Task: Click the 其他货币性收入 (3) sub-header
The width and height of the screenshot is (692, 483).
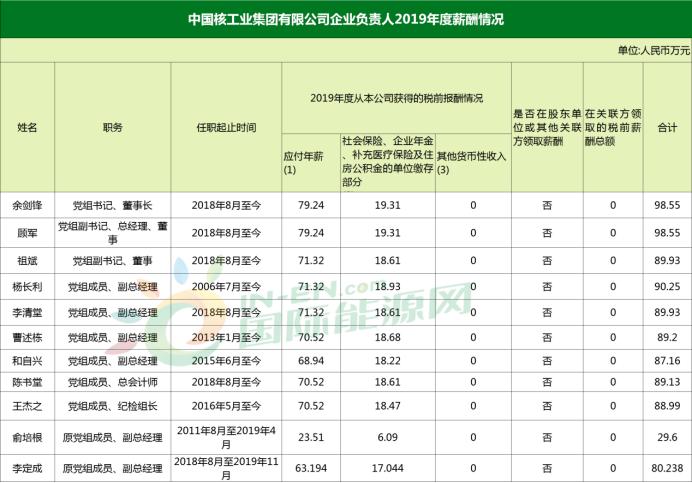Action: [x=473, y=163]
